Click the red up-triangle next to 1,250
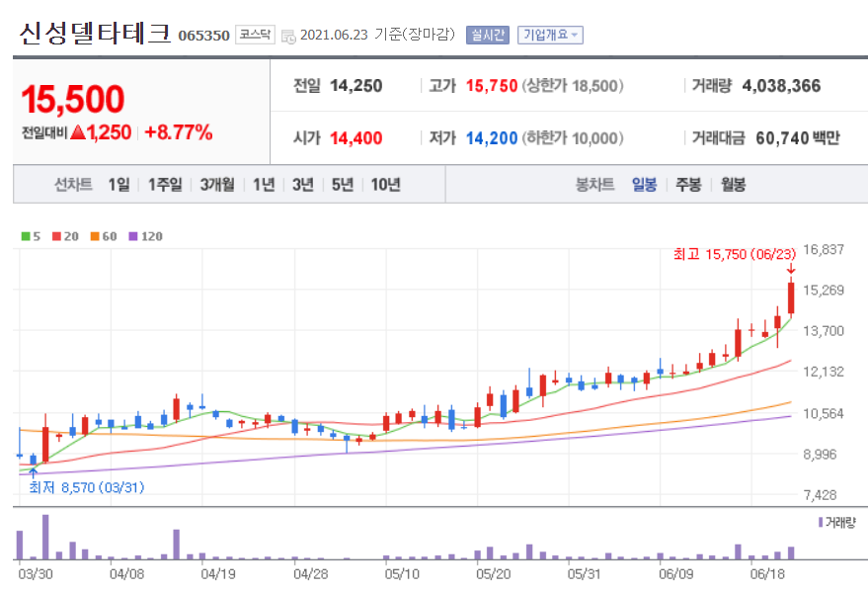The image size is (868, 591). (x=78, y=132)
